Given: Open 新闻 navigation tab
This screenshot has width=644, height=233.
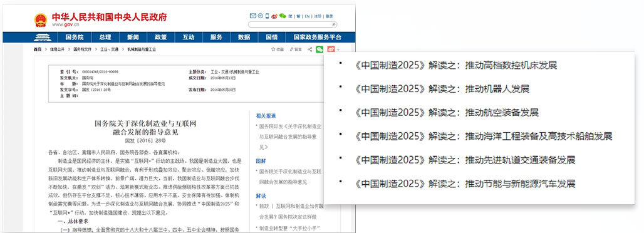Looking at the screenshot, I should click(x=133, y=37).
